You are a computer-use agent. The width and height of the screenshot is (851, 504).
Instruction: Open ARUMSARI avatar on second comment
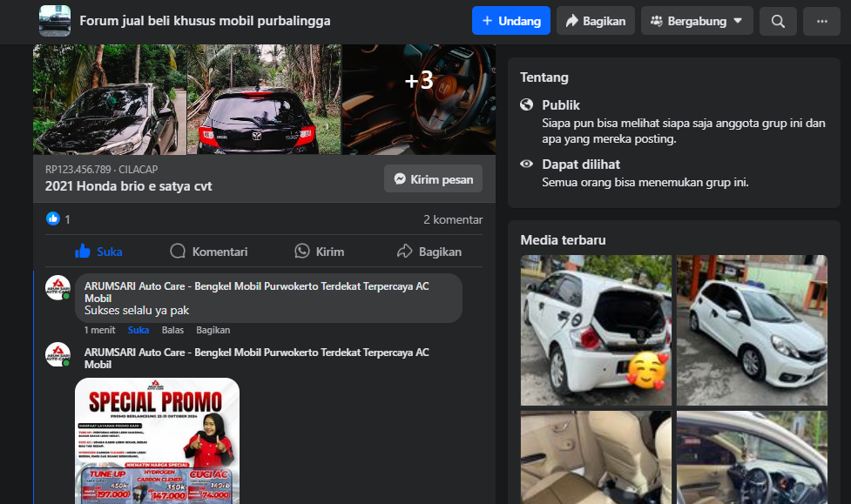(57, 354)
